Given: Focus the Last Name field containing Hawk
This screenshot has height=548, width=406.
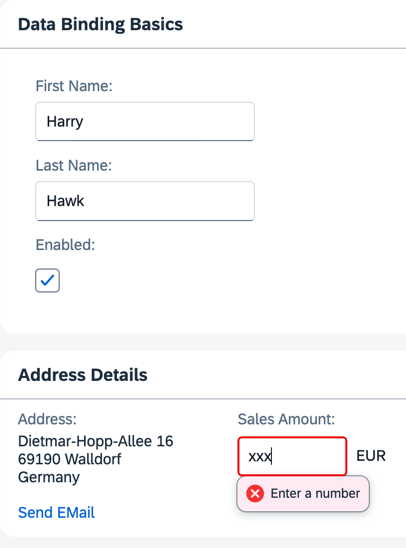Looking at the screenshot, I should click(x=145, y=201).
